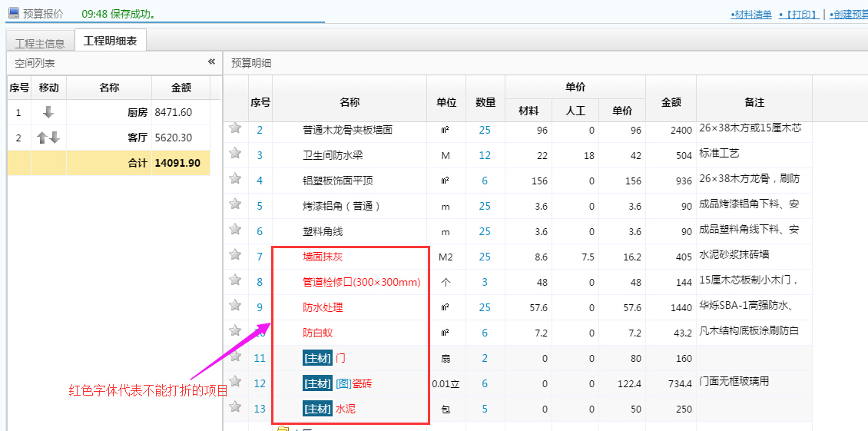Open the [图] image icon for 瓷砖
Image resolution: width=868 pixels, height=431 pixels.
[x=343, y=383]
